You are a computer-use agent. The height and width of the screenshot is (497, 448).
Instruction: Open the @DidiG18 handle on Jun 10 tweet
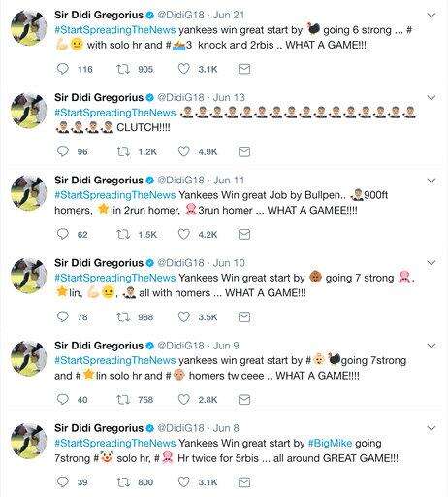180,263
